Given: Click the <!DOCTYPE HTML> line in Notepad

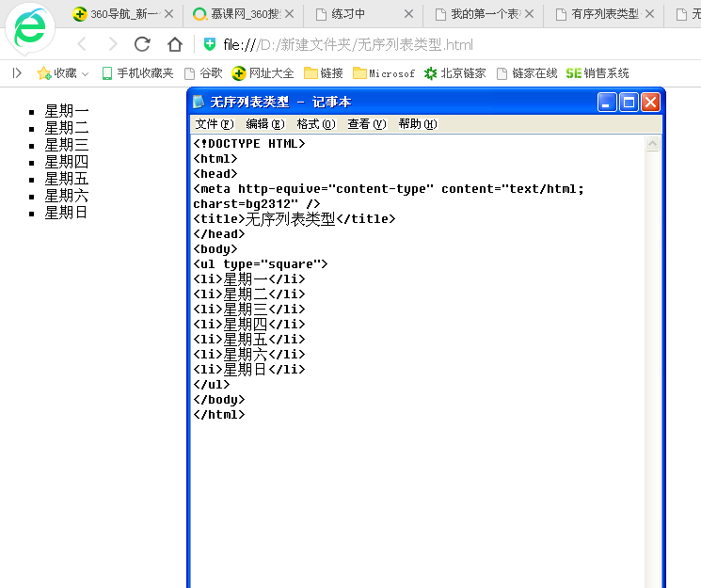Looking at the screenshot, I should click(x=249, y=144).
